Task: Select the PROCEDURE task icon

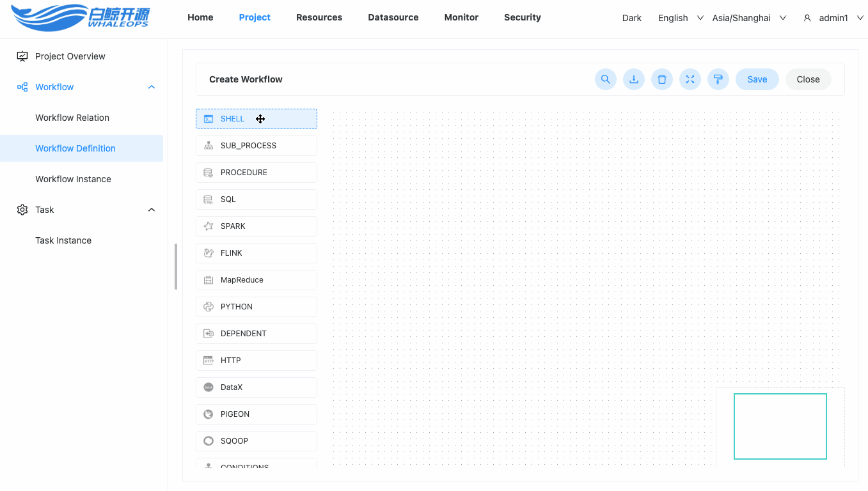Action: (209, 173)
